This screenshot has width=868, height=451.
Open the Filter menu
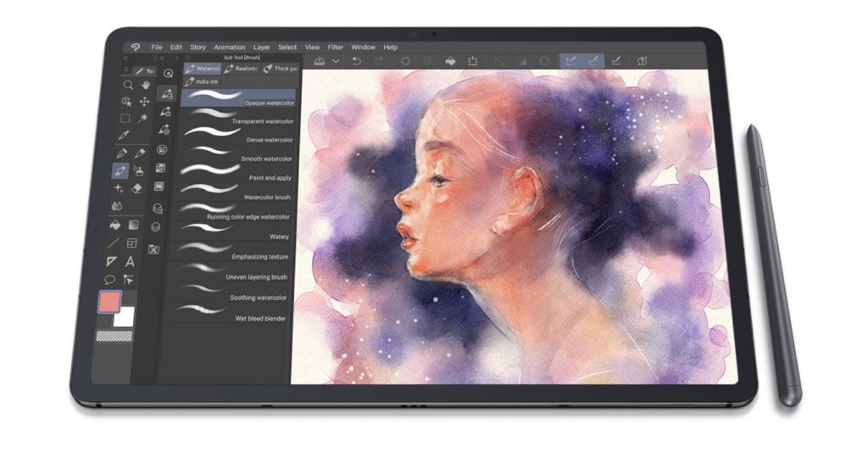coord(336,47)
